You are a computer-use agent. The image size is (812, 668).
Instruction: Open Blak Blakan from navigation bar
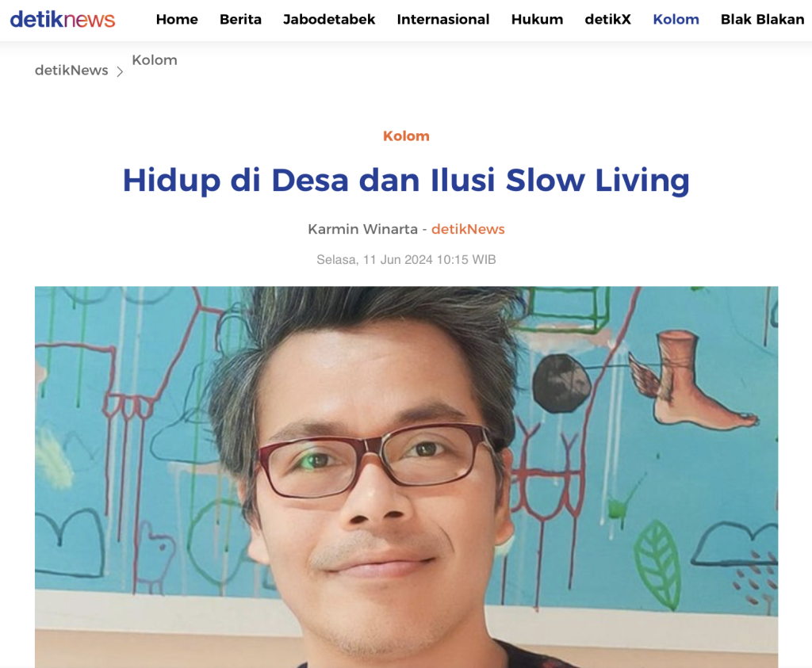[x=762, y=20]
